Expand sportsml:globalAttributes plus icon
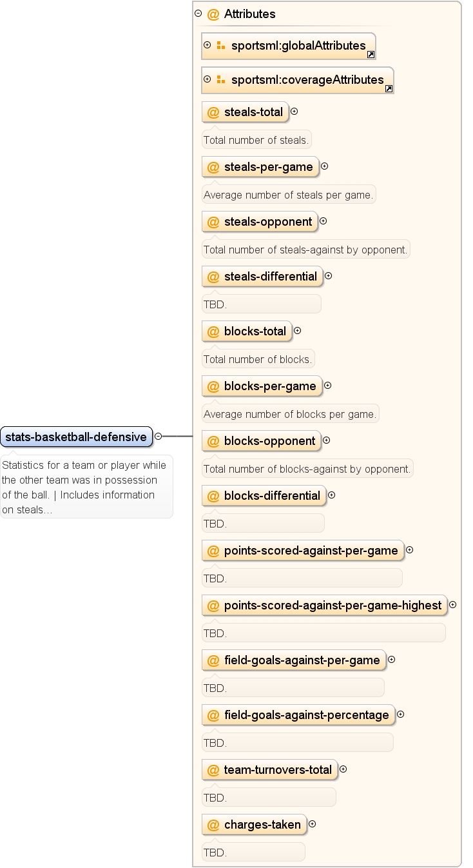The height and width of the screenshot is (868, 473). click(208, 45)
